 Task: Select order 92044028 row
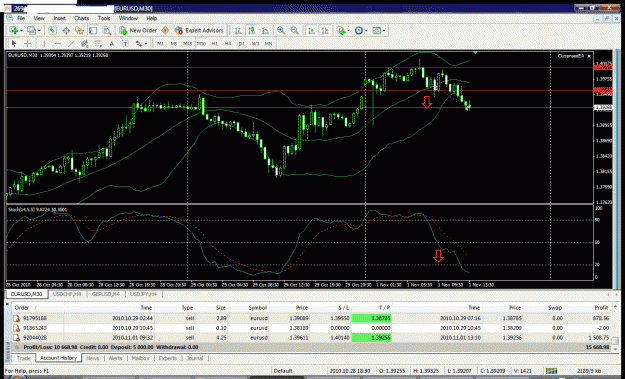point(312,338)
